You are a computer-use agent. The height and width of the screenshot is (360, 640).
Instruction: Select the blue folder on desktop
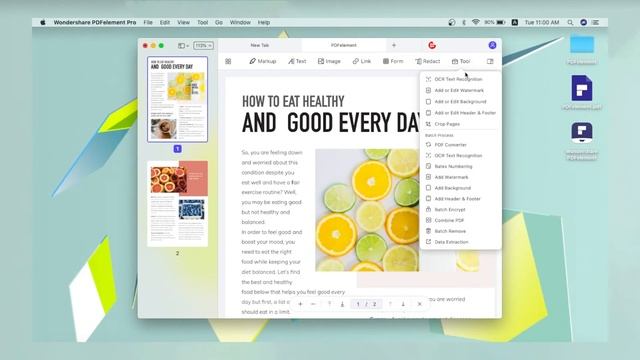pos(582,45)
